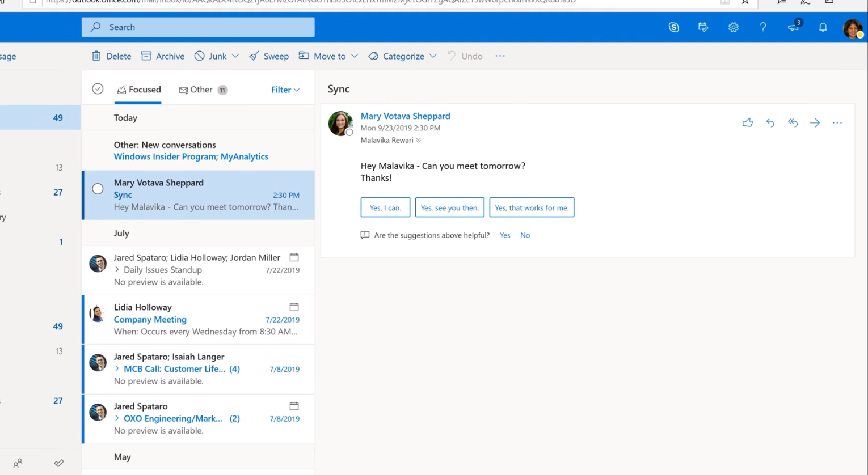Expand the MCB Call conversation thread
Viewport: 868px width, 475px height.
pos(117,368)
